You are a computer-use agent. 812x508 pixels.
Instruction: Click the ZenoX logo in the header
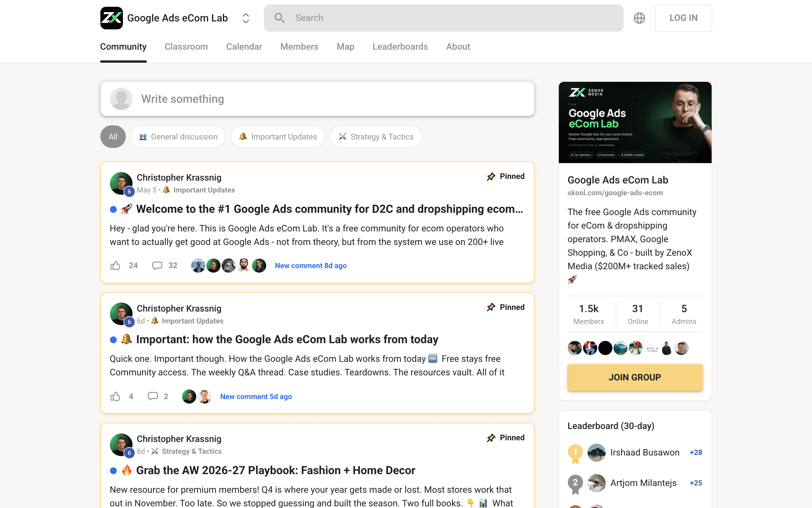111,18
